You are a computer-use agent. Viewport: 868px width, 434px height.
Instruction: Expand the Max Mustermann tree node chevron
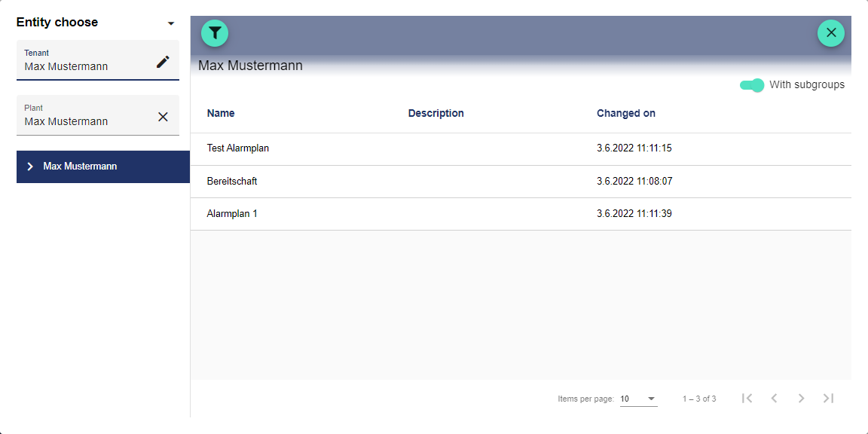point(30,167)
